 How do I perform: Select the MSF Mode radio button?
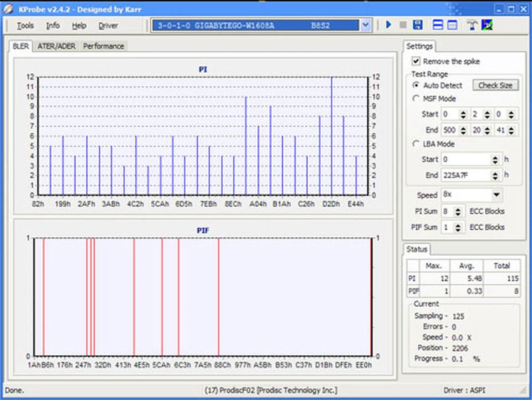416,98
